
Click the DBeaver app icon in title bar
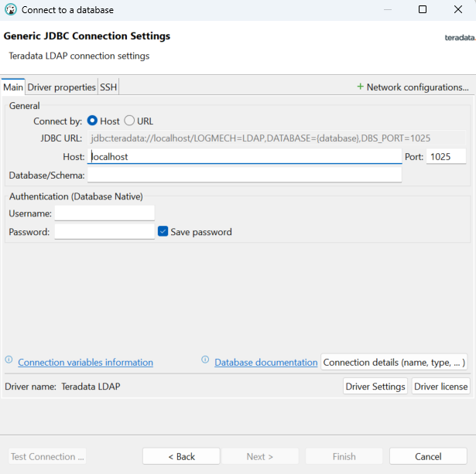tap(11, 10)
